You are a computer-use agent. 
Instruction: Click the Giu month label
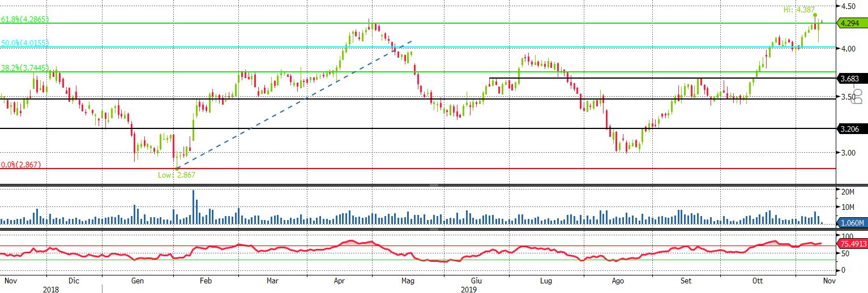coord(476,280)
